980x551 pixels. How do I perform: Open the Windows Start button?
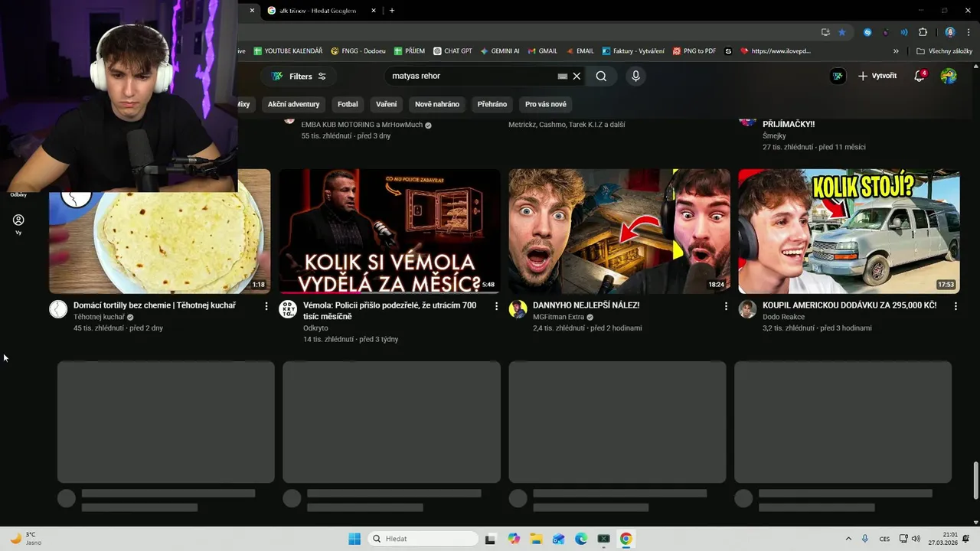354,539
